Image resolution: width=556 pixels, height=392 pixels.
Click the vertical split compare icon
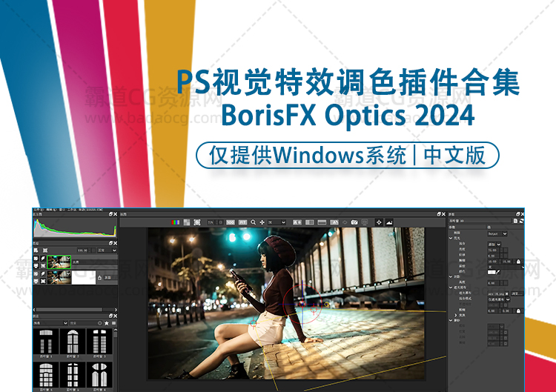pos(310,222)
